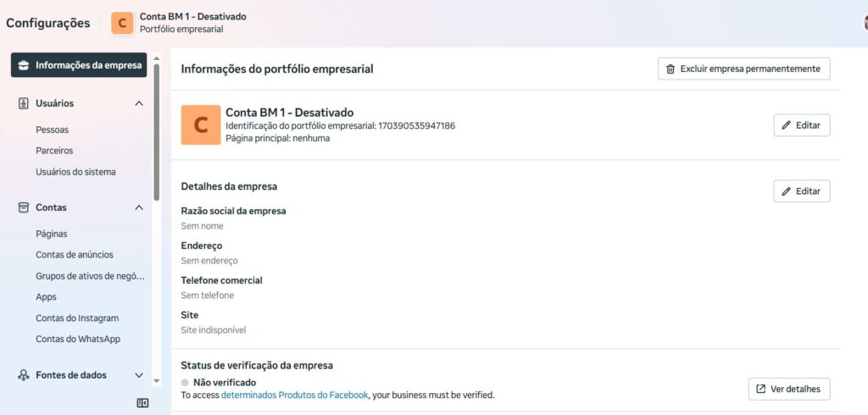Open Contas do WhatsApp
The image size is (868, 415).
78,339
